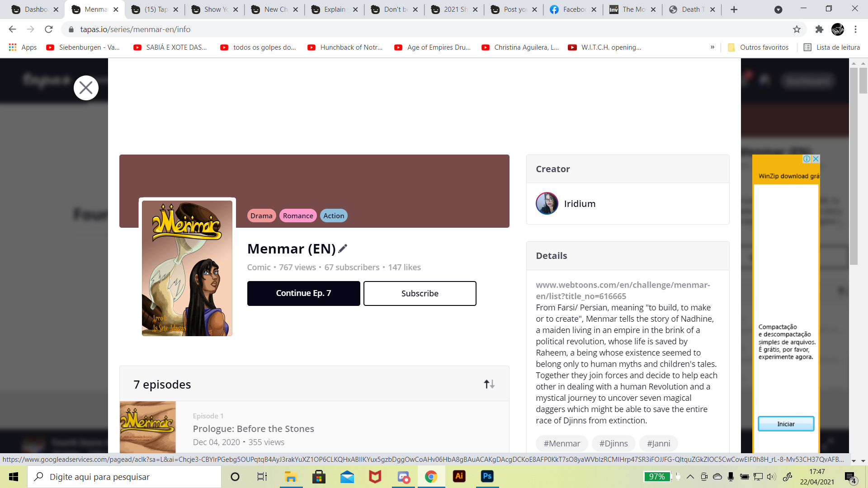Close the WinZip ad with the X
This screenshot has height=488, width=868.
(x=816, y=159)
